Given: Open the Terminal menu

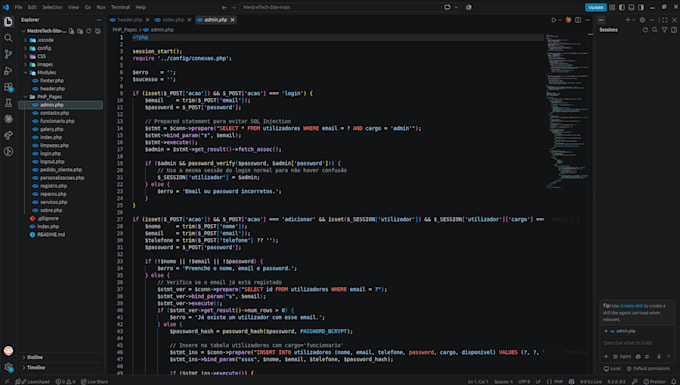Looking at the screenshot, I should [x=120, y=7].
